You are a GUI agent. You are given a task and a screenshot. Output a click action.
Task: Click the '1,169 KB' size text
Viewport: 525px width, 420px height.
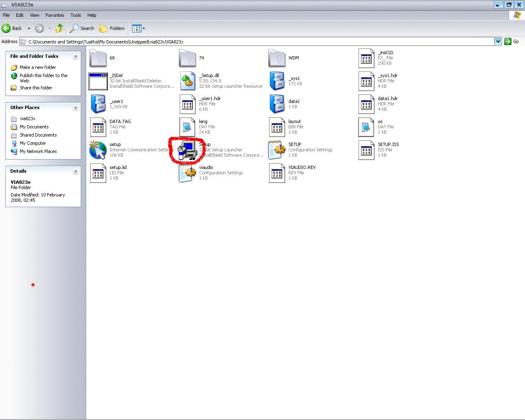(119, 107)
